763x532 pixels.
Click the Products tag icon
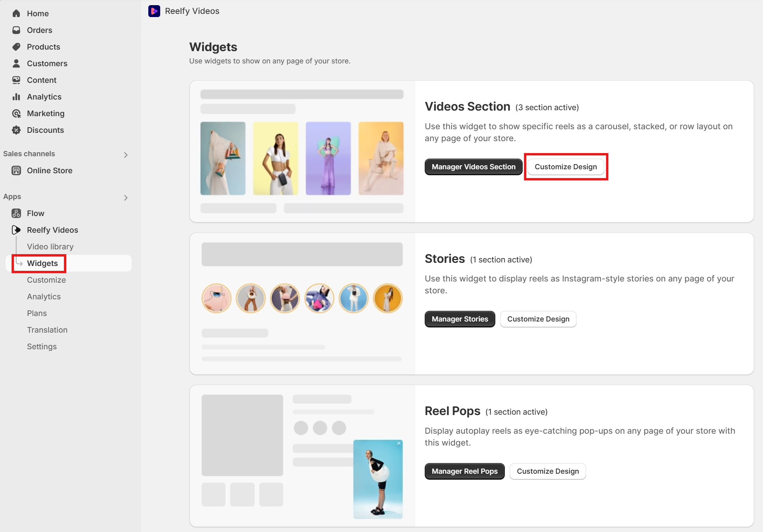click(16, 47)
